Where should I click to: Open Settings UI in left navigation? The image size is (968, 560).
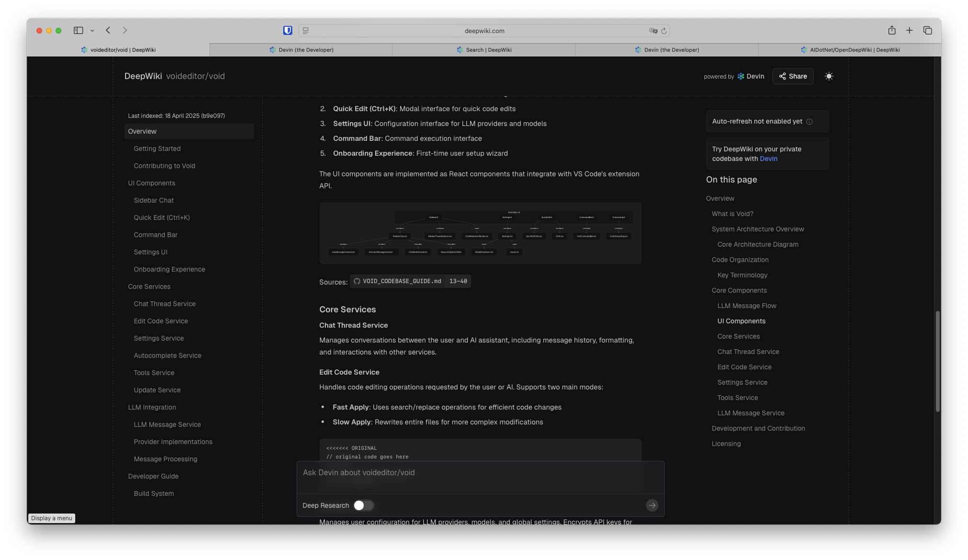[x=150, y=252]
